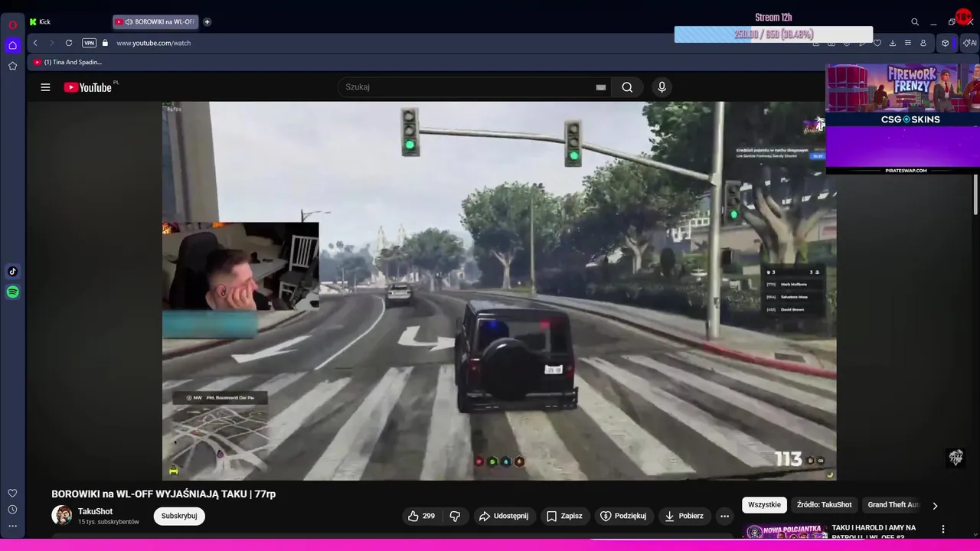
Task: Open the three-dot more actions menu
Action: [724, 516]
